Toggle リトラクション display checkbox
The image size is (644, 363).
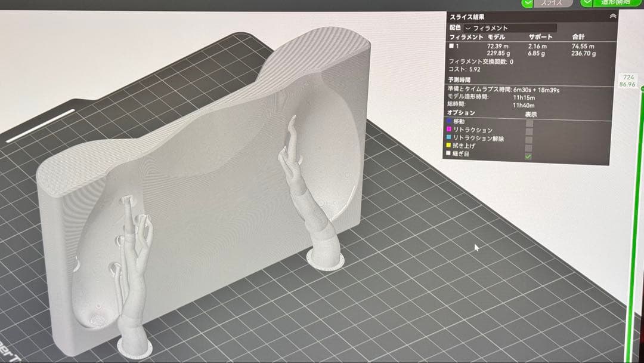pos(529,131)
